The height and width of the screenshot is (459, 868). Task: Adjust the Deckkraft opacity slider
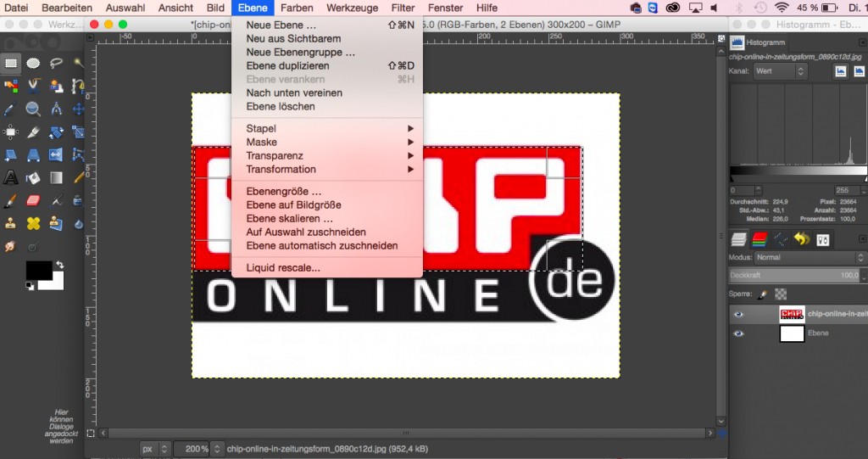(x=793, y=276)
